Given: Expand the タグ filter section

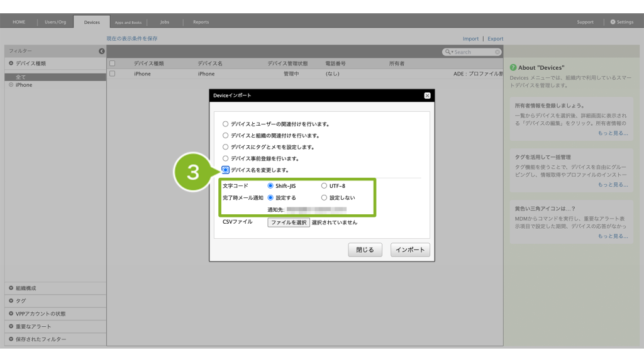Looking at the screenshot, I should (x=11, y=300).
